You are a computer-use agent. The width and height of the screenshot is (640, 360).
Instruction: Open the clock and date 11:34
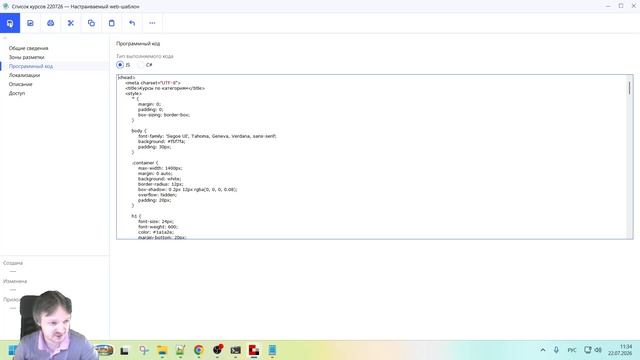pos(620,350)
